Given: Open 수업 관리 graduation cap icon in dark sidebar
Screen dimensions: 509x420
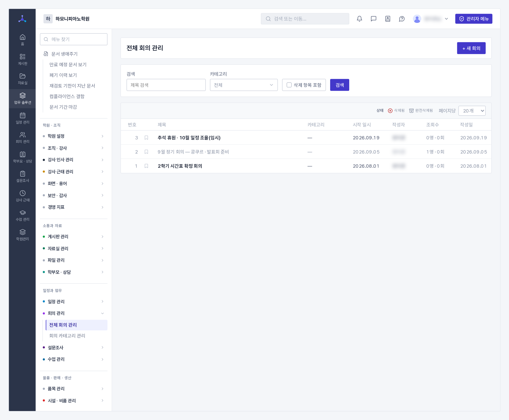Looking at the screenshot, I should coord(22,215).
